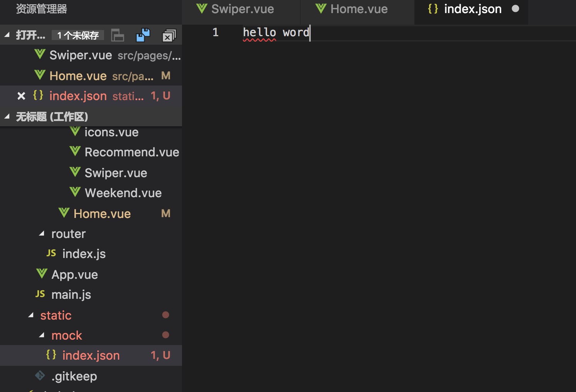
Task: Click the braces icon on the index.json tab
Action: pyautogui.click(x=433, y=8)
